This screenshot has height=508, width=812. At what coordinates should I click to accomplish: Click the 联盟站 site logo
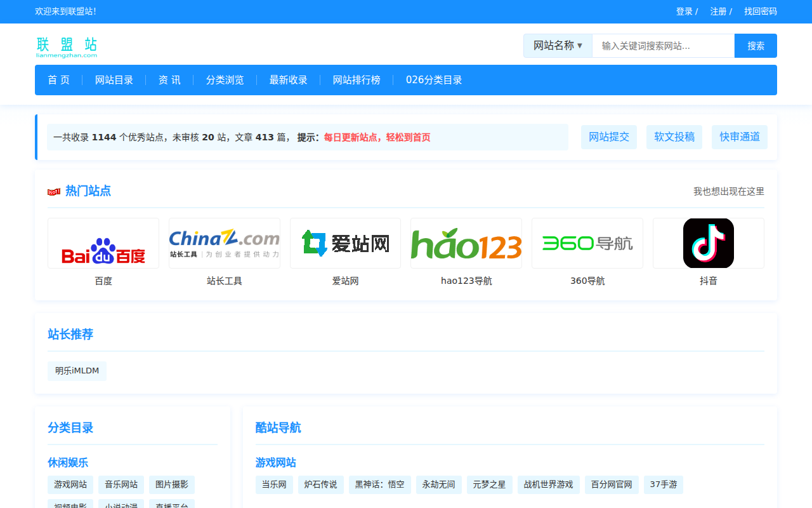[67, 46]
